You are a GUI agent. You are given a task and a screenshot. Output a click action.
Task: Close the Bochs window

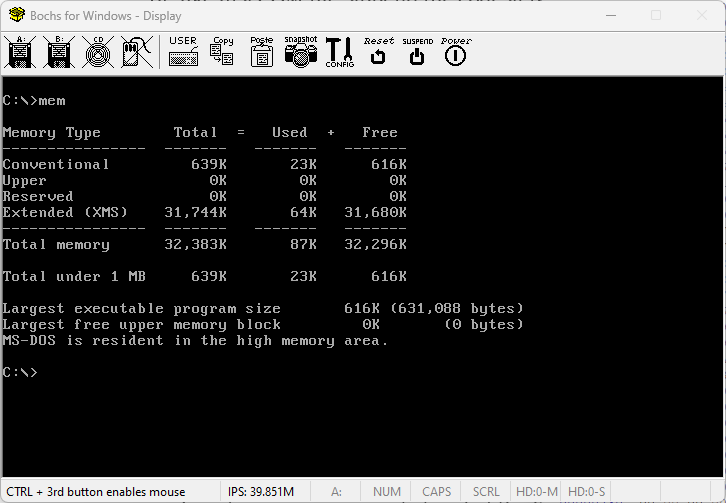click(x=702, y=15)
